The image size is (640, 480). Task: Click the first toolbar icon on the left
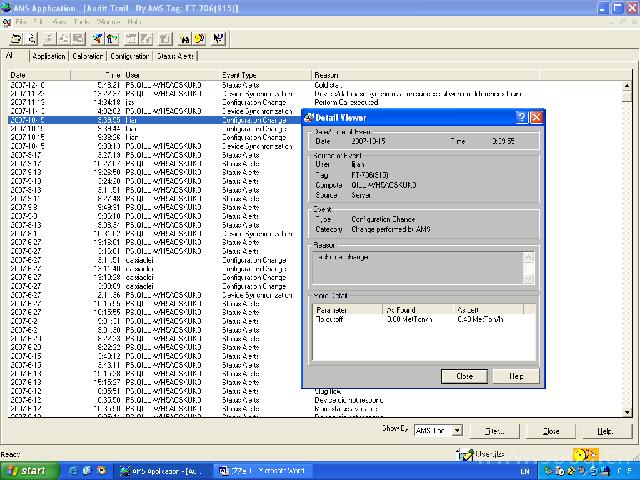(x=17, y=39)
